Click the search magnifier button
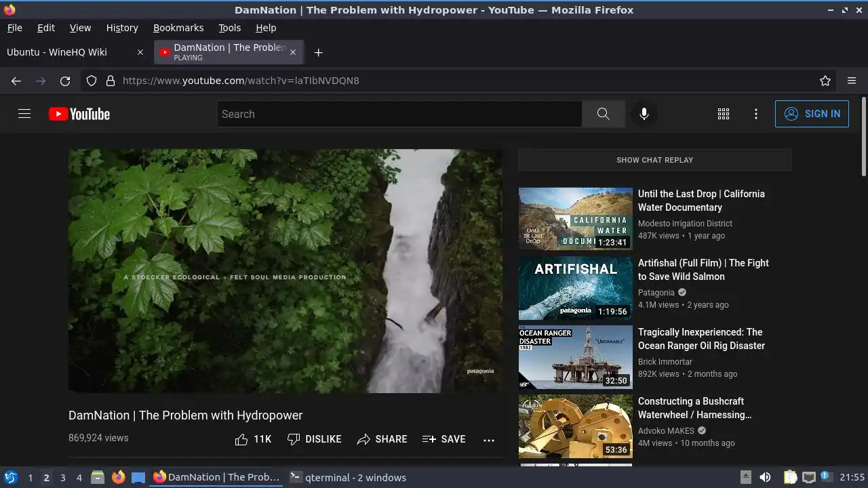The image size is (868, 488). coord(603,114)
